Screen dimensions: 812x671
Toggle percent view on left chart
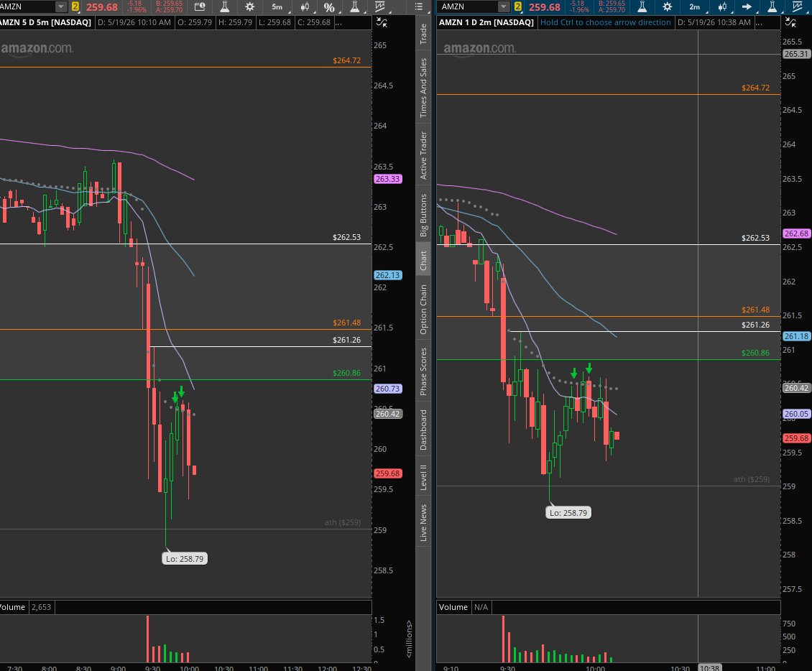point(329,6)
